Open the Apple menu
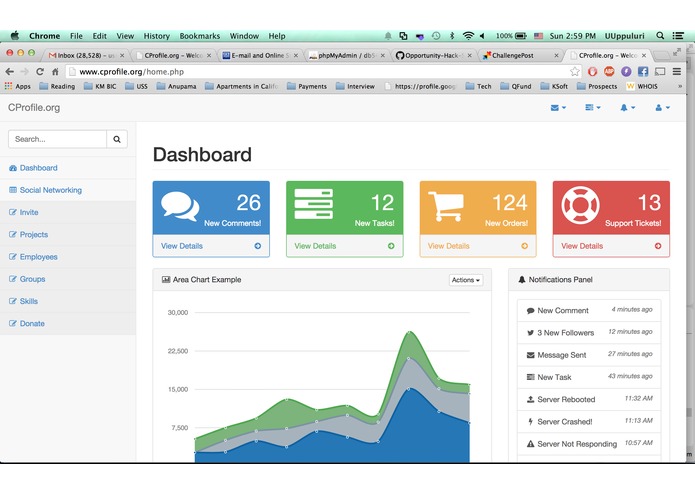 click(x=15, y=35)
